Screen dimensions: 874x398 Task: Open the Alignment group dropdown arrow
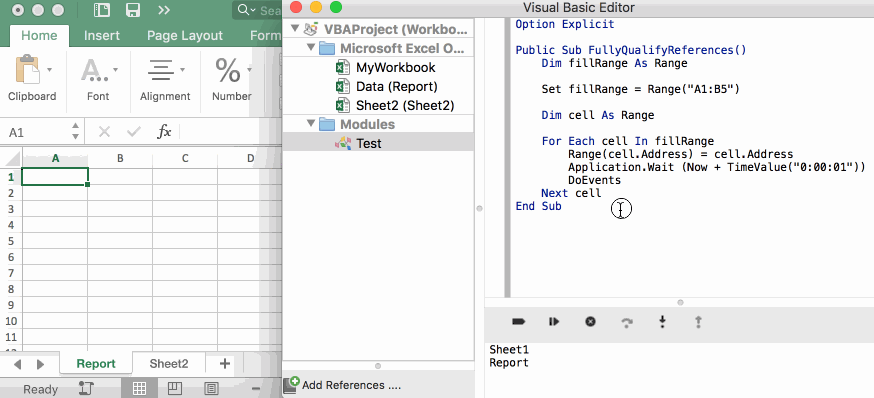point(182,70)
